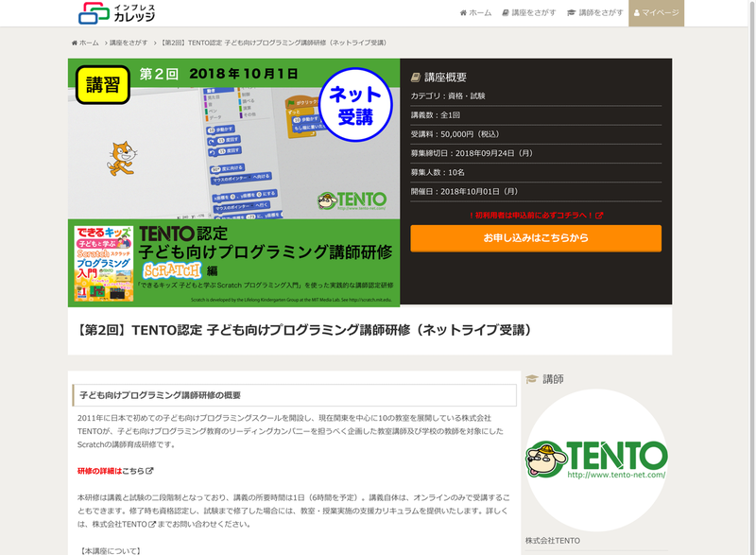Open the 株式会社TENTO inline link
The image size is (756, 555).
pos(124,524)
